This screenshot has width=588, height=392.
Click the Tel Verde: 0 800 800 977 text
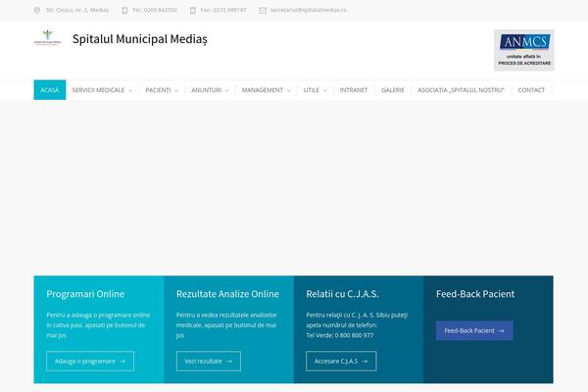340,335
